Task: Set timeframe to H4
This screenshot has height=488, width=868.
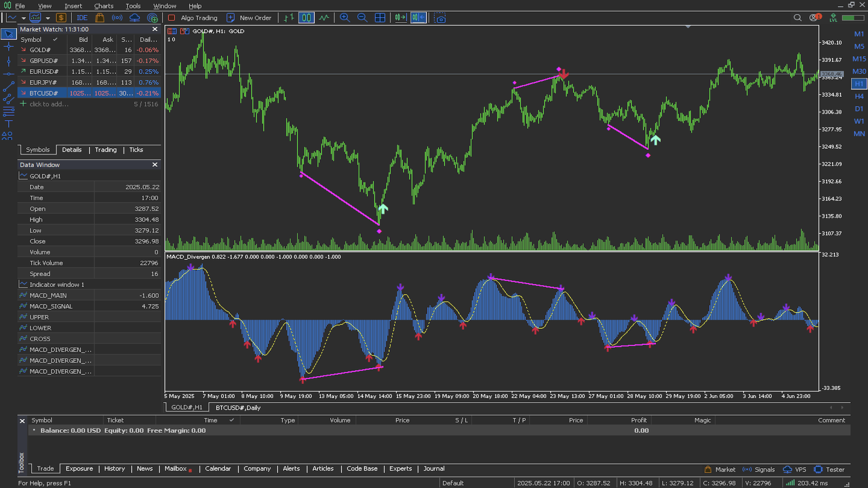Action: tap(859, 96)
